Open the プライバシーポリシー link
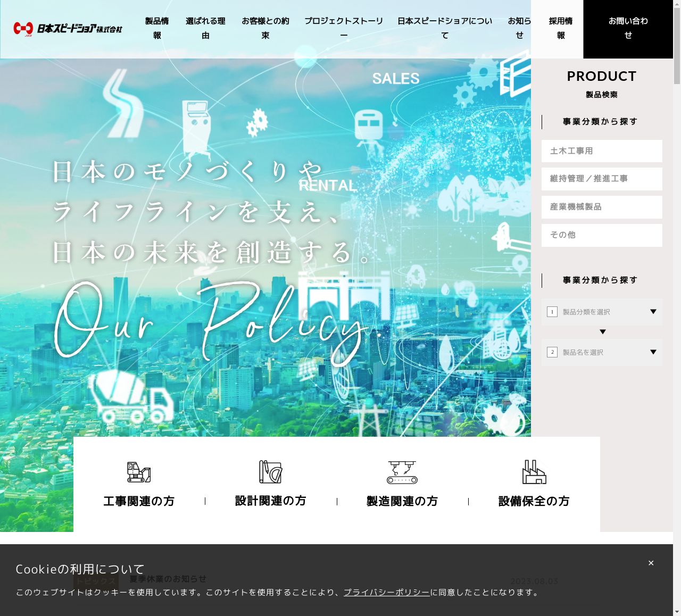Image resolution: width=681 pixels, height=616 pixels. (x=387, y=592)
